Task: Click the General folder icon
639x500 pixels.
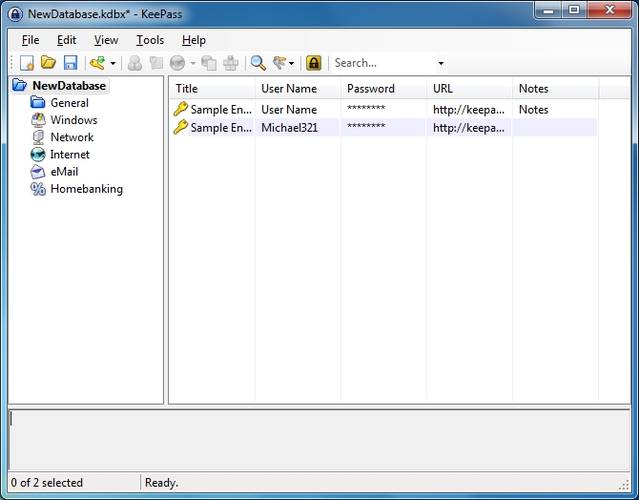Action: (38, 102)
